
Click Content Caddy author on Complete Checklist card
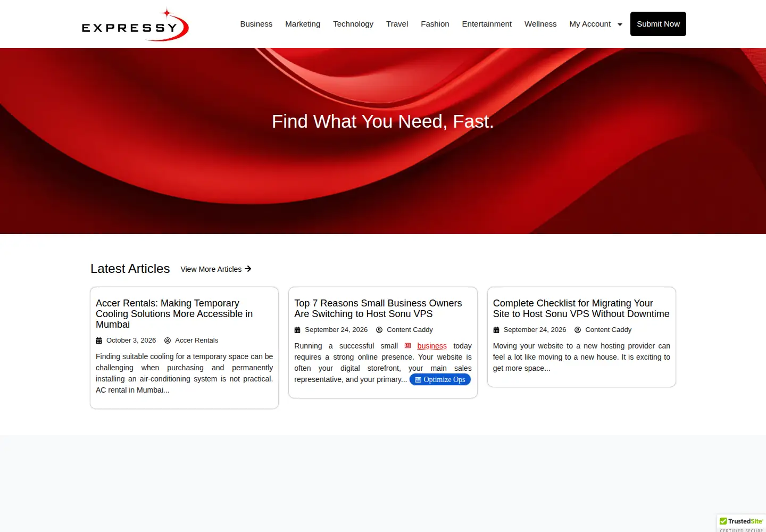(609, 330)
